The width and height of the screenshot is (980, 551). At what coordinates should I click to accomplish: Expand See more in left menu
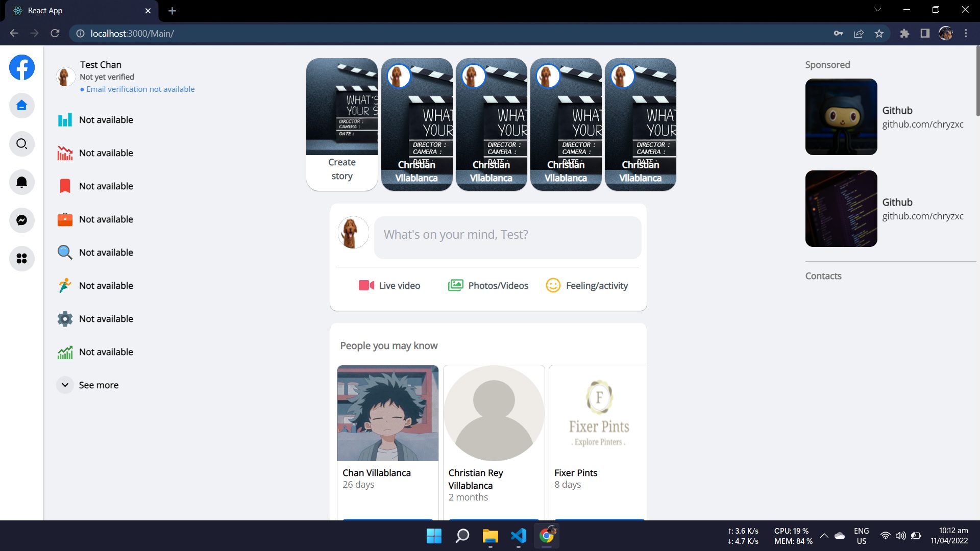point(88,385)
